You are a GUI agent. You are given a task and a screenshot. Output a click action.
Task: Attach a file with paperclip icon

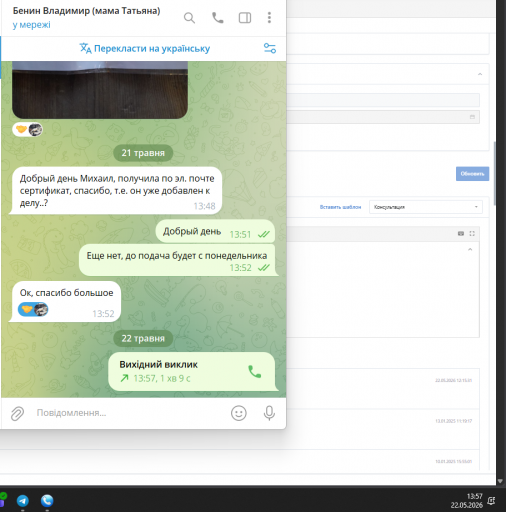[x=17, y=413]
